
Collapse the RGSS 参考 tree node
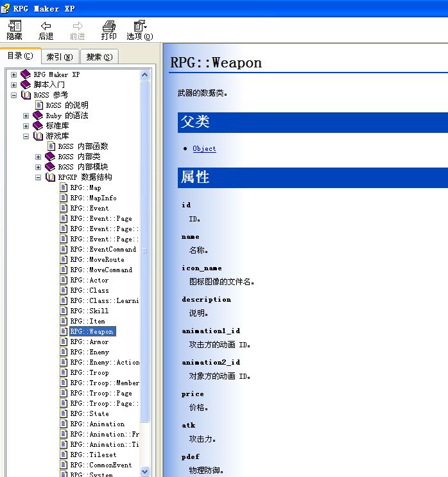(13, 95)
